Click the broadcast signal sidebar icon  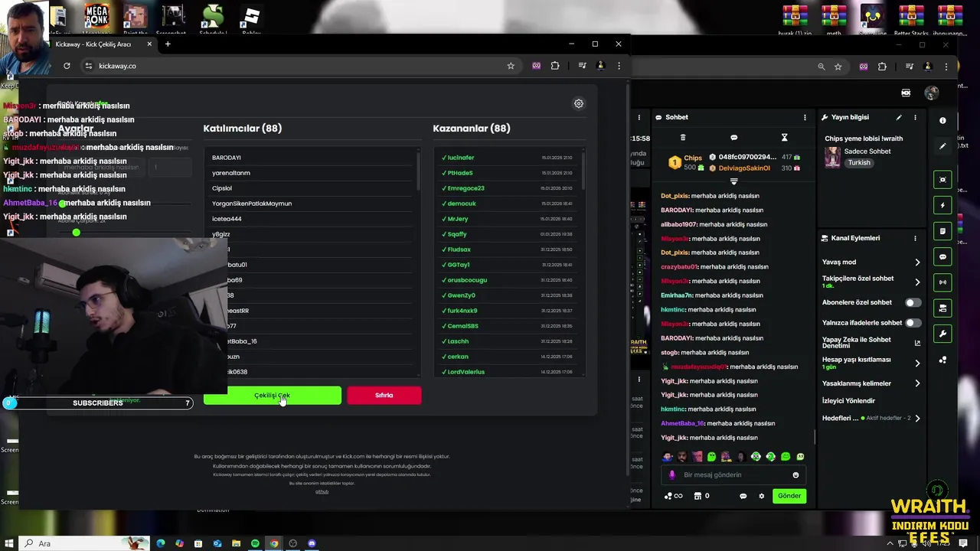click(942, 282)
